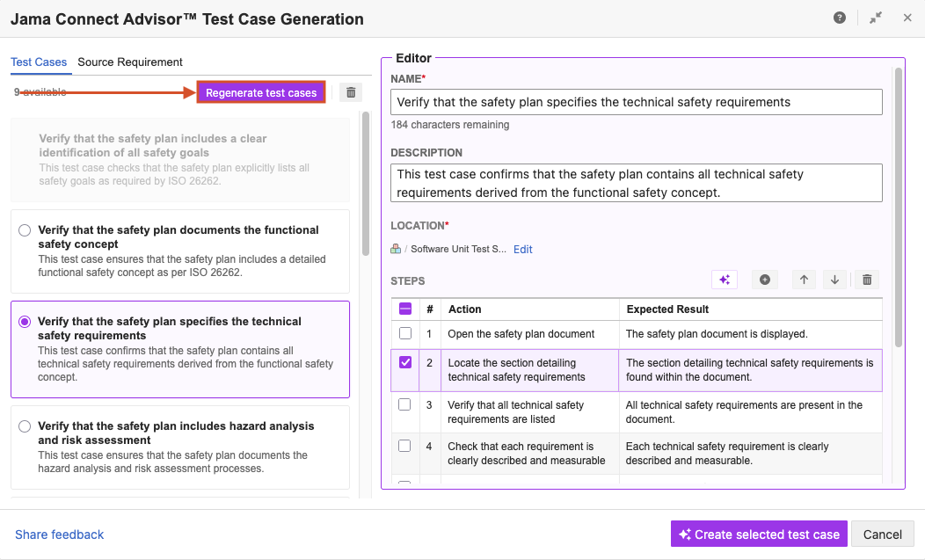Add a step with the plus circle icon
This screenshot has width=925, height=560.
pyautogui.click(x=765, y=280)
